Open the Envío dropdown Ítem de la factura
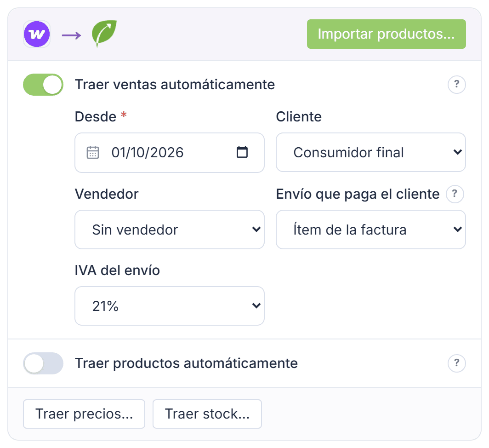Viewport: 489px width, 448px height. point(370,230)
